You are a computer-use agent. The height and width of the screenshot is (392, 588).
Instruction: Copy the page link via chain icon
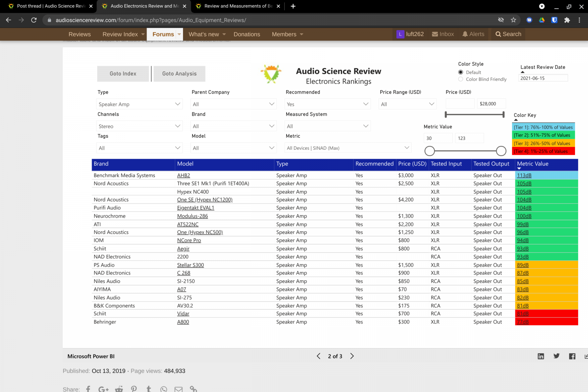(x=193, y=389)
